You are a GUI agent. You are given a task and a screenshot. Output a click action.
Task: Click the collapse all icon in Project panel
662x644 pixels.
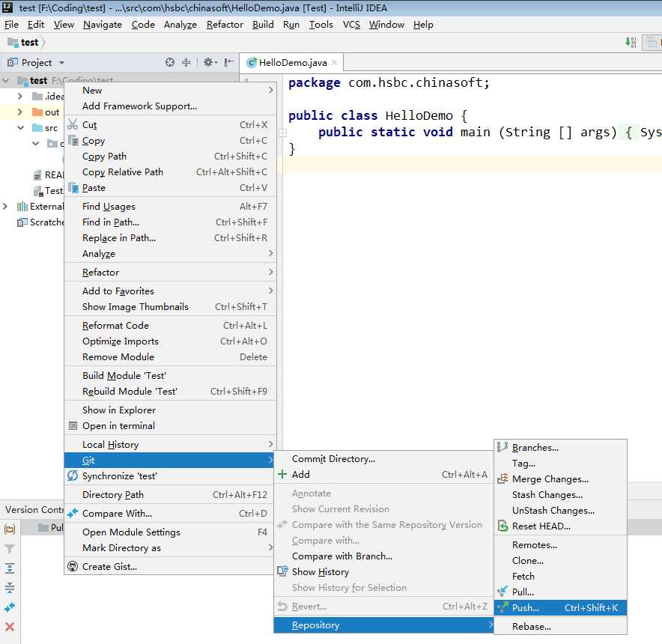point(186,62)
